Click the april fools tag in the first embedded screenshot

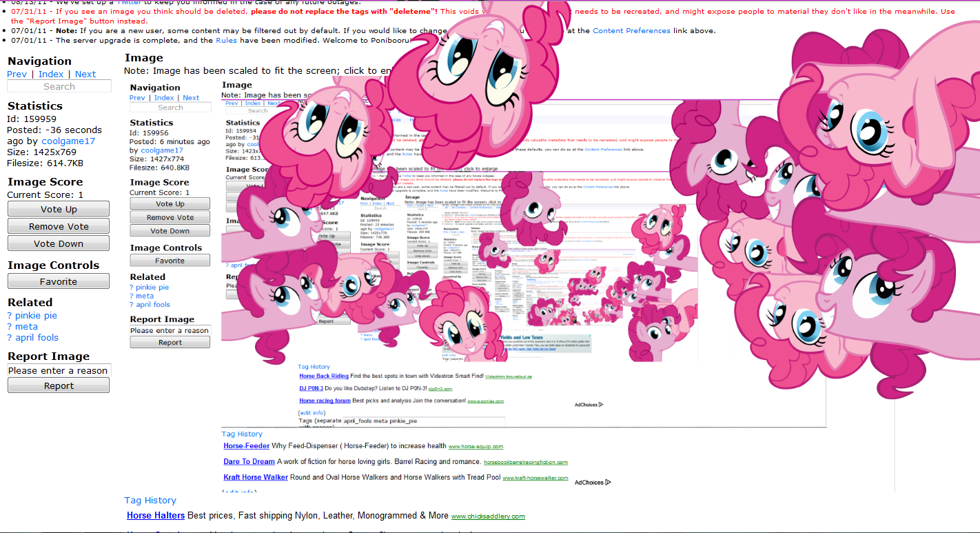coord(153,304)
